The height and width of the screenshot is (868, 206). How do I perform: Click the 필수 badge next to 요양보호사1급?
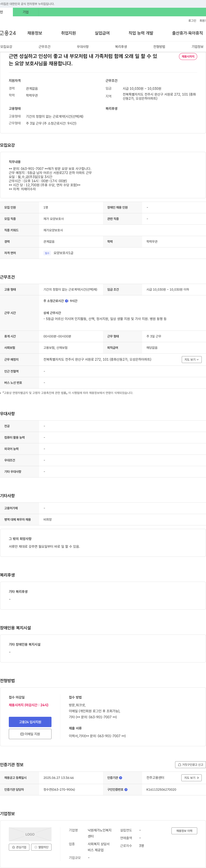click(x=47, y=253)
